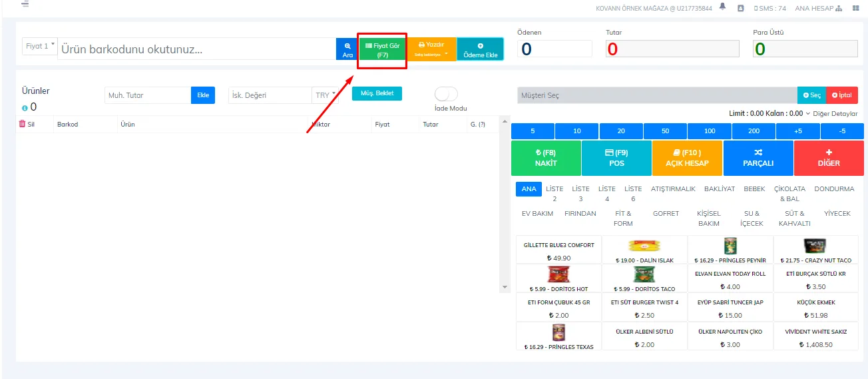Add PRİNGLES PEYNİR product
Image resolution: width=868 pixels, height=379 pixels.
730,250
